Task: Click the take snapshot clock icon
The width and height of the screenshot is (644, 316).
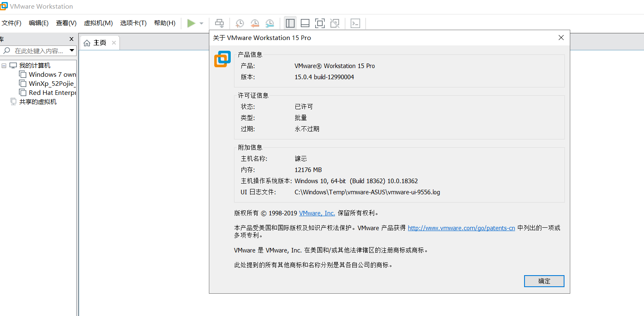Action: point(239,24)
